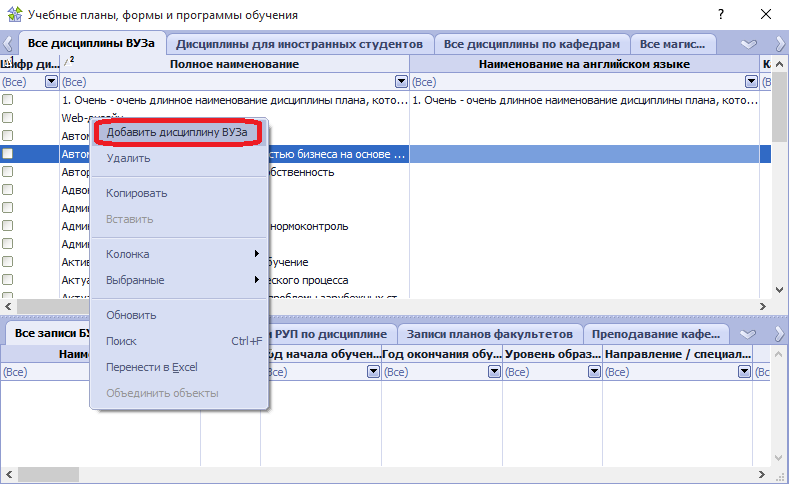Open filter dropdown under 'Год начала обучен...'
The image size is (789, 484).
tap(373, 372)
